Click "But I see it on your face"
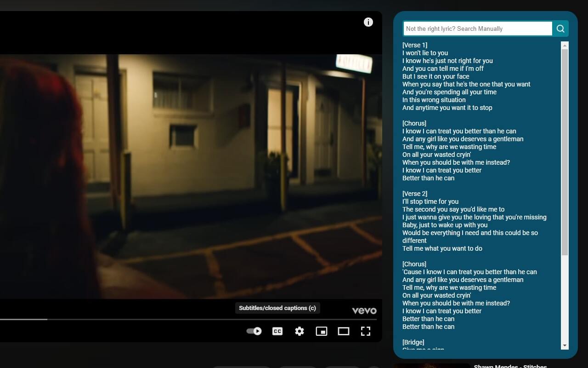This screenshot has height=368, width=588. [x=436, y=76]
